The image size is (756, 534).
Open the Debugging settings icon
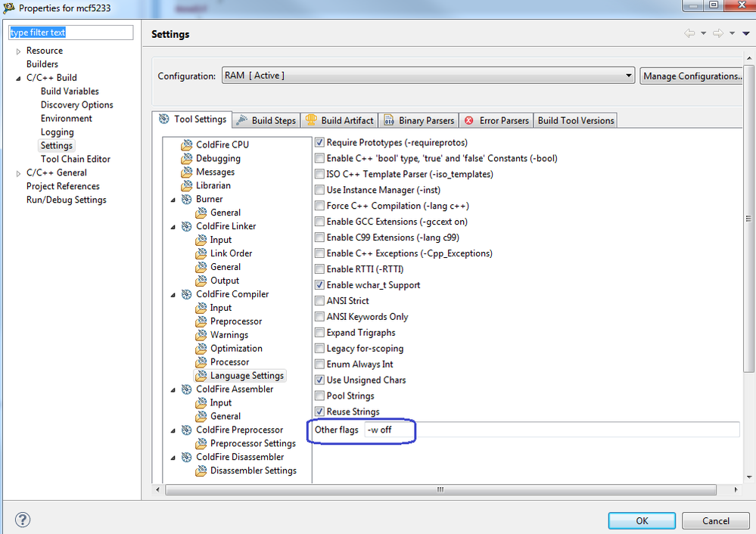(x=187, y=158)
